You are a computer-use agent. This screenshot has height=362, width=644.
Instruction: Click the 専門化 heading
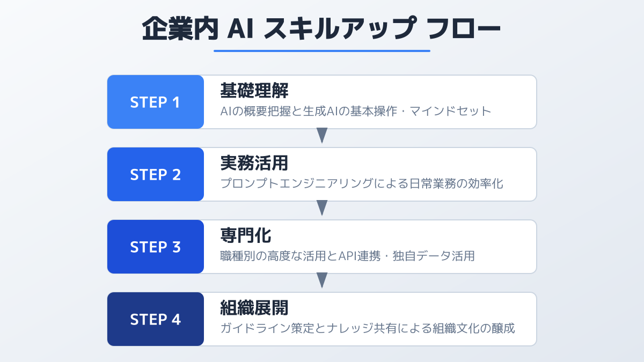[246, 236]
